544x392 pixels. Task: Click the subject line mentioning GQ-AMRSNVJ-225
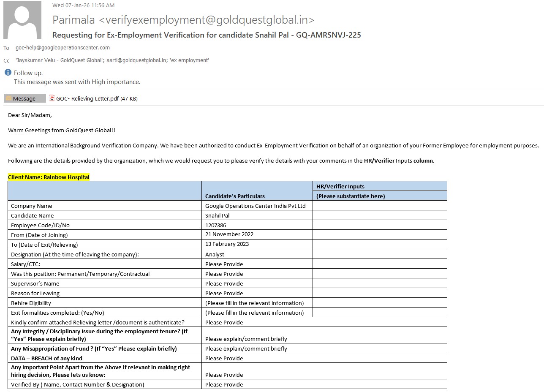207,35
